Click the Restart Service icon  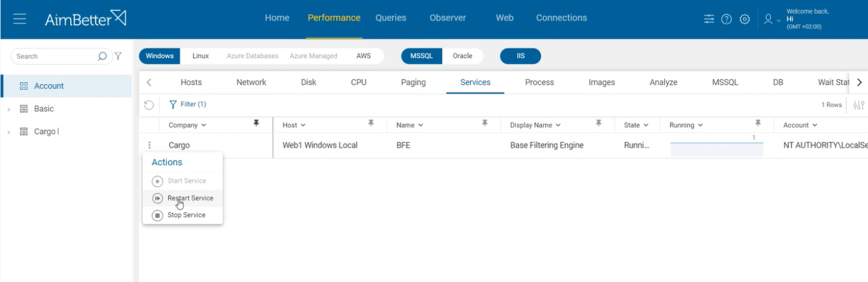(x=158, y=198)
